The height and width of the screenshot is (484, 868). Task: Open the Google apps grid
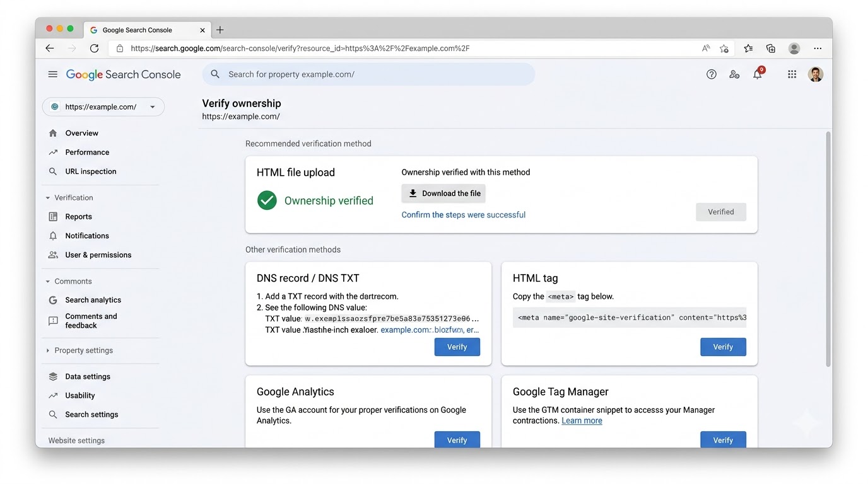792,74
